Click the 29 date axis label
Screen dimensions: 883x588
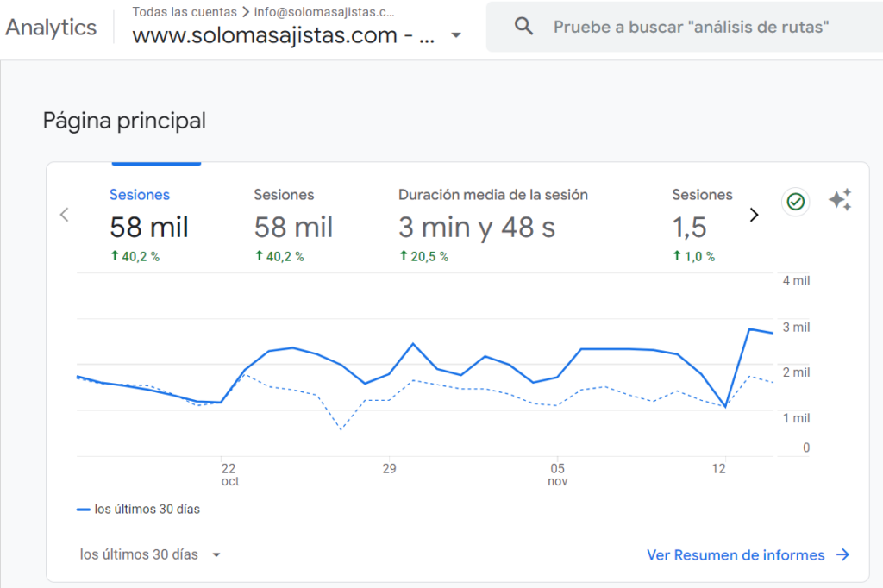389,469
